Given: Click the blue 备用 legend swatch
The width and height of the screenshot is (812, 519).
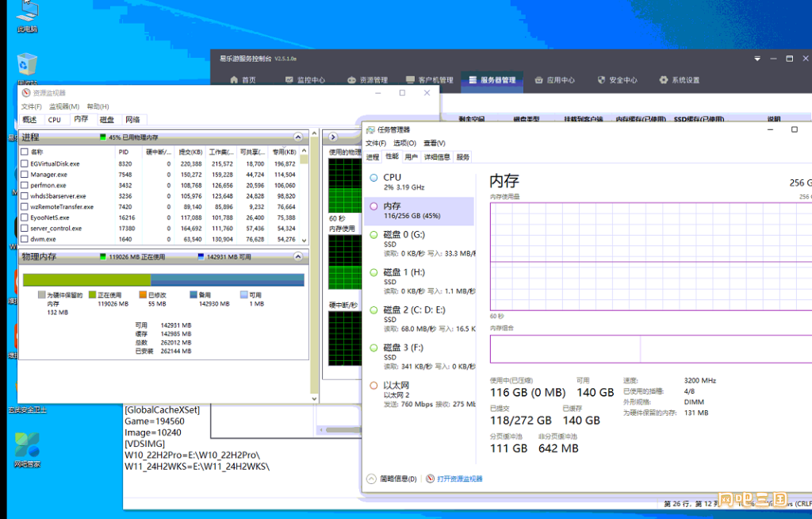Looking at the screenshot, I should click(x=193, y=295).
